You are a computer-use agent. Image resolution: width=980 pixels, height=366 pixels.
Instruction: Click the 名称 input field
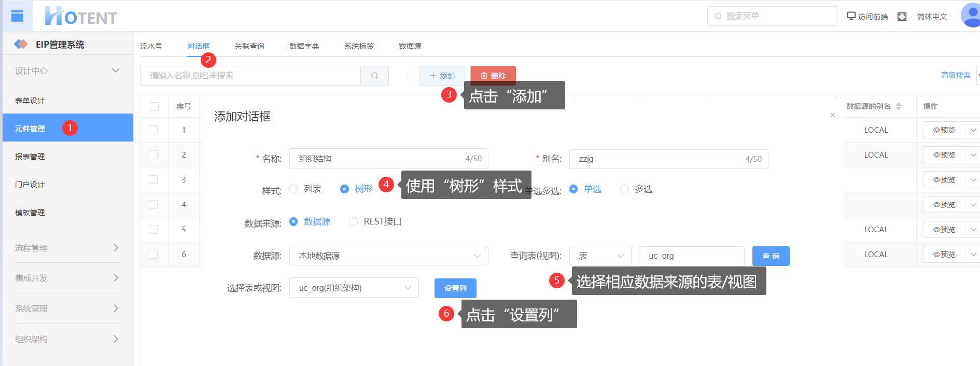coord(379,159)
